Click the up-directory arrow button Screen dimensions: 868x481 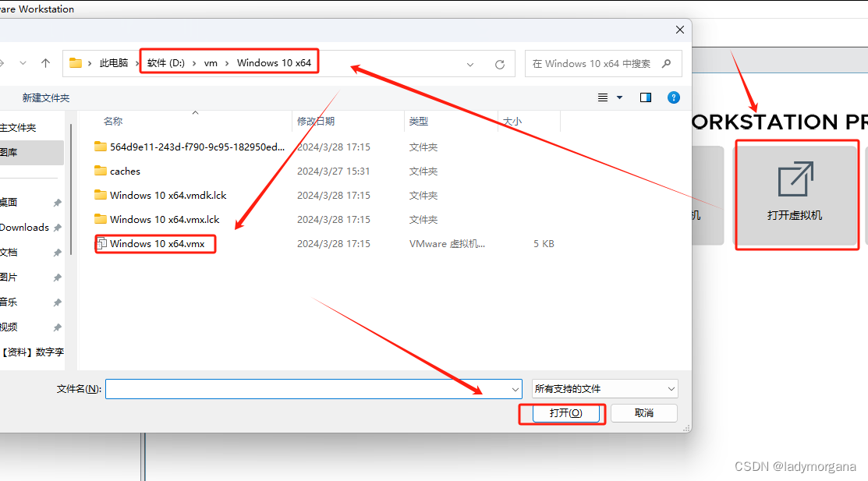click(x=45, y=63)
